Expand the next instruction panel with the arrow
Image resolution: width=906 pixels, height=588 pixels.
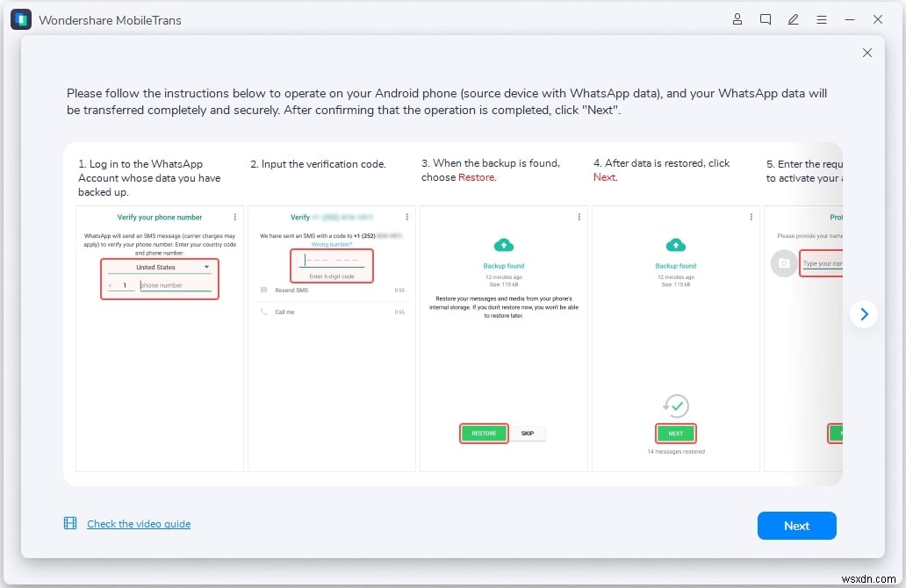click(x=864, y=314)
